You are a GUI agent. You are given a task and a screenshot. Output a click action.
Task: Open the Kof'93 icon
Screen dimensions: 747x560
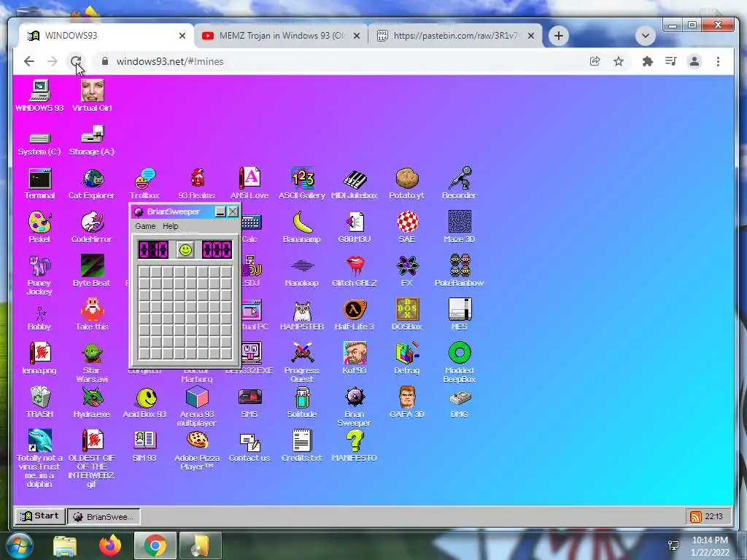tap(354, 359)
